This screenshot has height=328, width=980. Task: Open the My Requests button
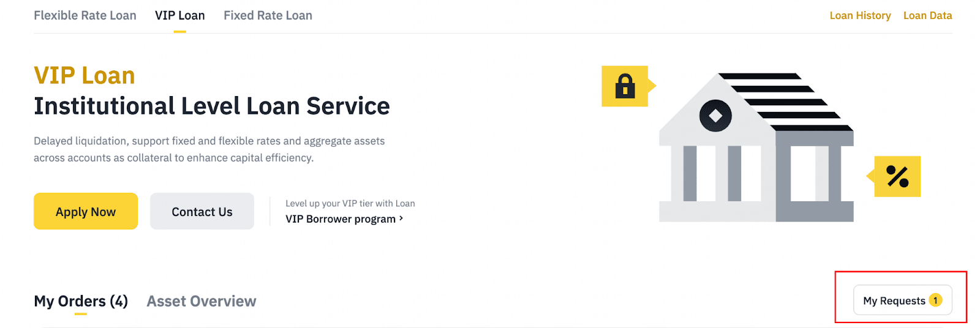click(x=894, y=300)
